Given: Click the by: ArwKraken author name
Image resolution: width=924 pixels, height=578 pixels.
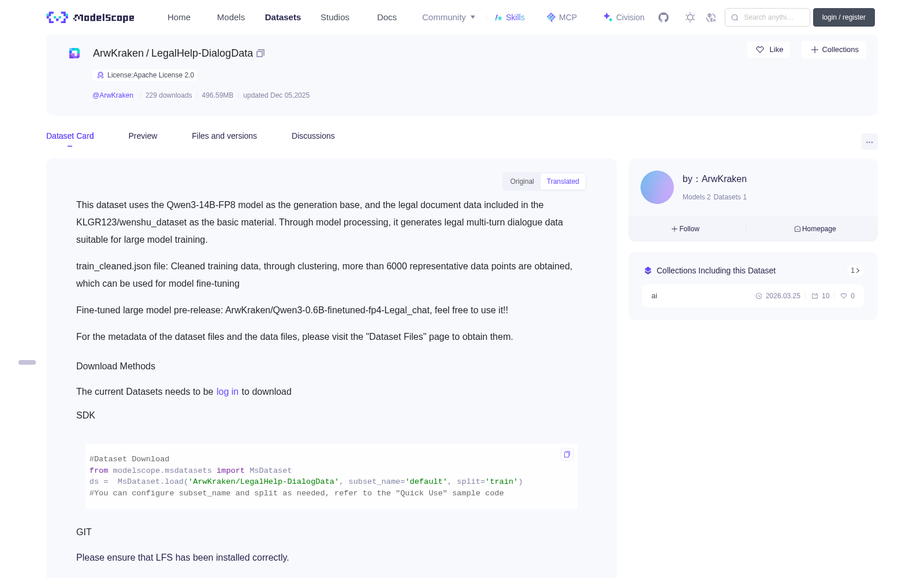Looking at the screenshot, I should 714,179.
